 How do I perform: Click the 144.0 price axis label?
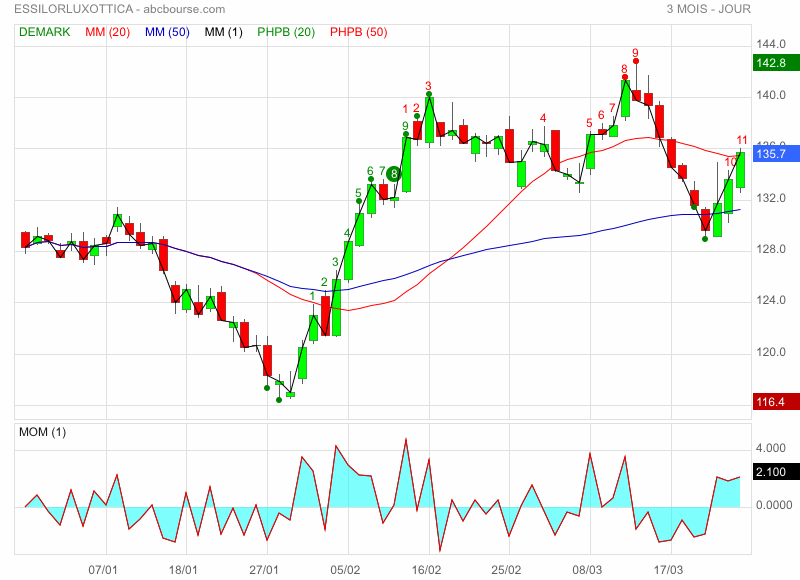tap(771, 44)
